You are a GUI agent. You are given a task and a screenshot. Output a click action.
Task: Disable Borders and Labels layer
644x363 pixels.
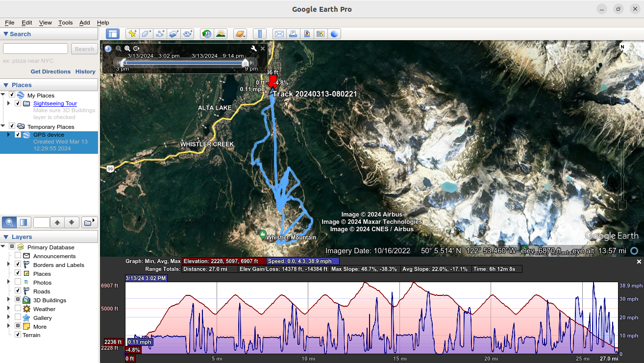pyautogui.click(x=18, y=265)
